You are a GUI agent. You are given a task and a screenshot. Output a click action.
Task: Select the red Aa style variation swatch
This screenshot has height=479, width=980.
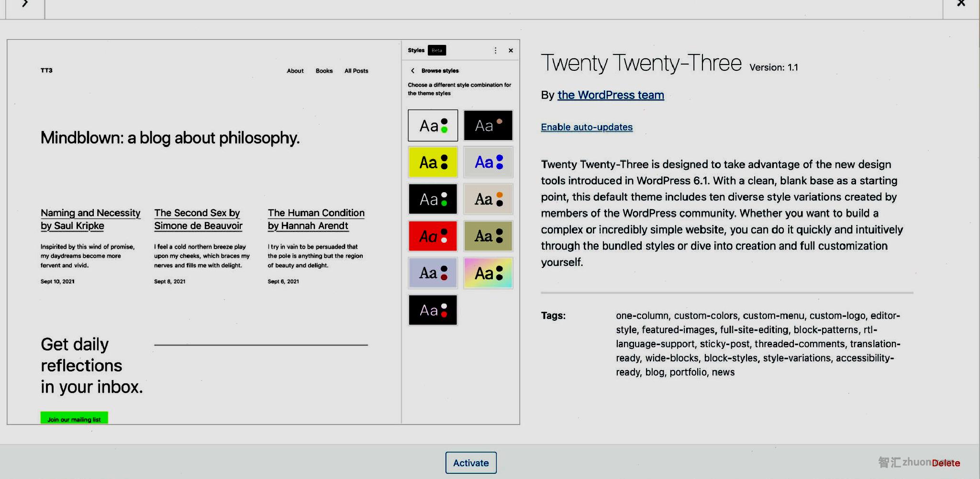(x=433, y=236)
